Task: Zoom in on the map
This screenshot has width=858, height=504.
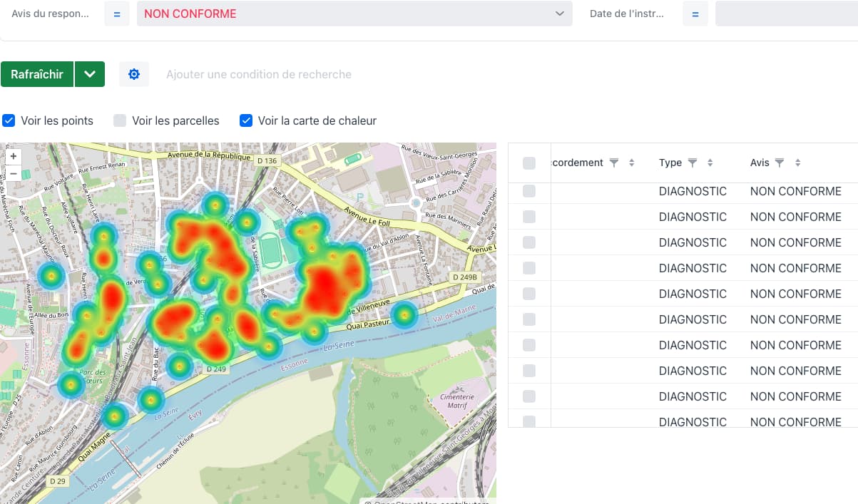Action: coord(14,155)
